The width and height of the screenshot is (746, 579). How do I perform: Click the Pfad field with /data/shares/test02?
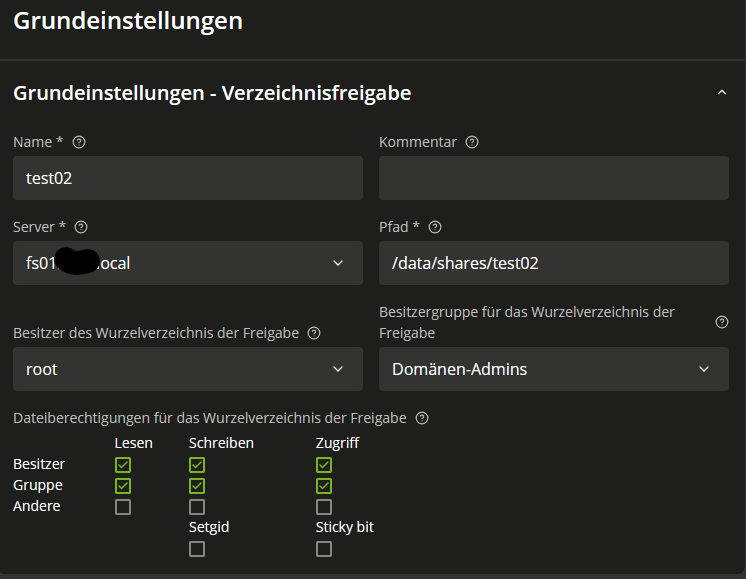[x=553, y=263]
